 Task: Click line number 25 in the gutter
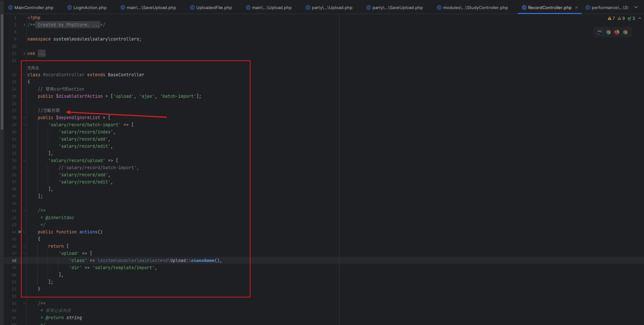pos(14,96)
